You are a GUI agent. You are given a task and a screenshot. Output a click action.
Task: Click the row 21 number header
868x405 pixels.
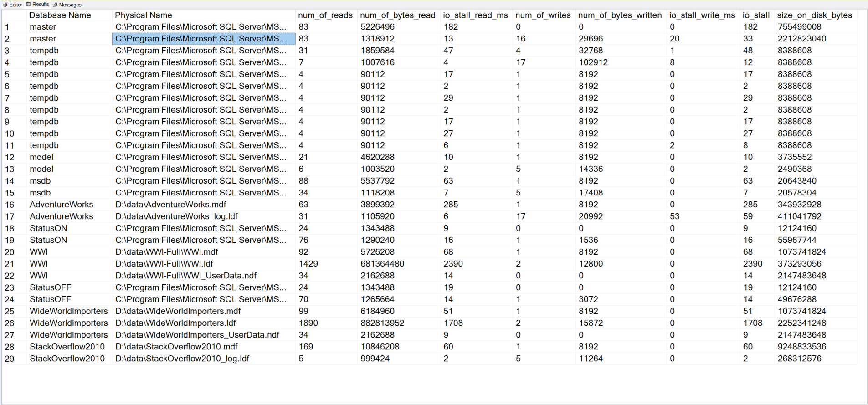click(x=14, y=264)
